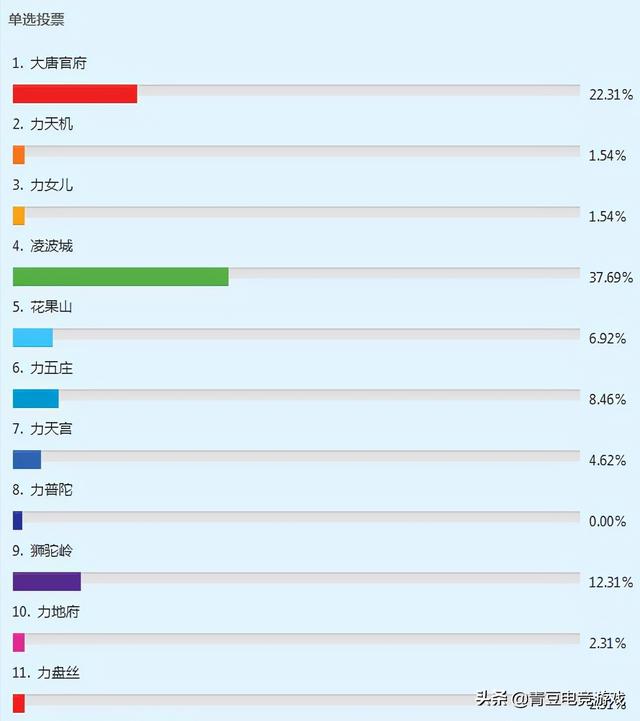Image resolution: width=640 pixels, height=721 pixels.
Task: Click the navy 力普陀 bar
Action: pos(17,521)
